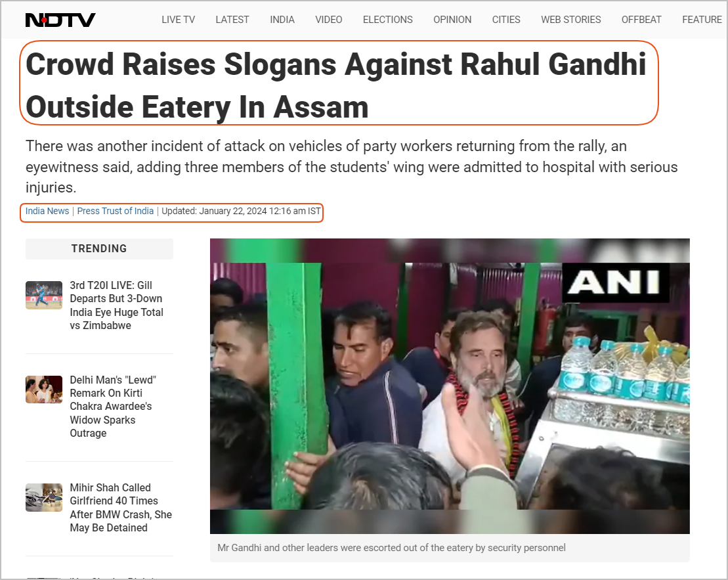Open WEB STORIES in the top menu
The image size is (728, 580).
pos(570,20)
